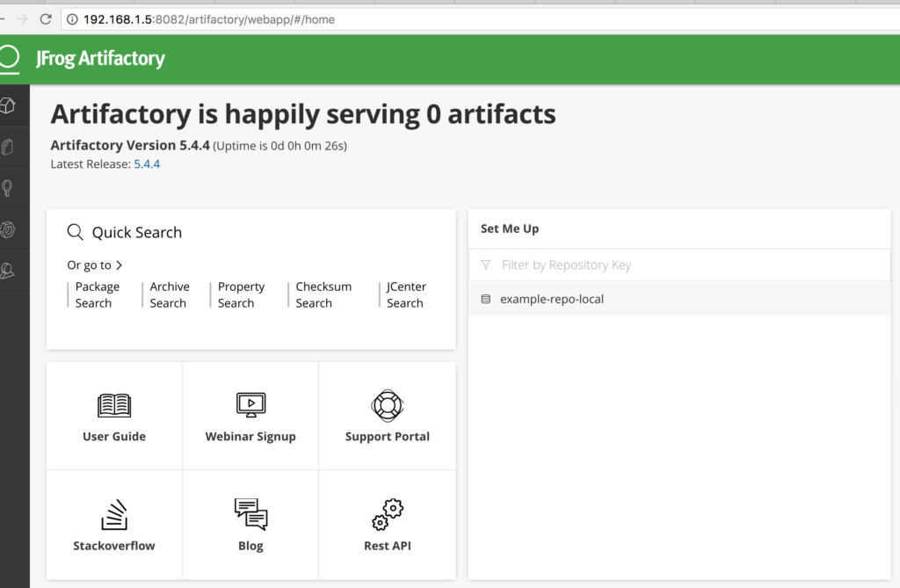Click the Set Me Up heading

coord(510,229)
